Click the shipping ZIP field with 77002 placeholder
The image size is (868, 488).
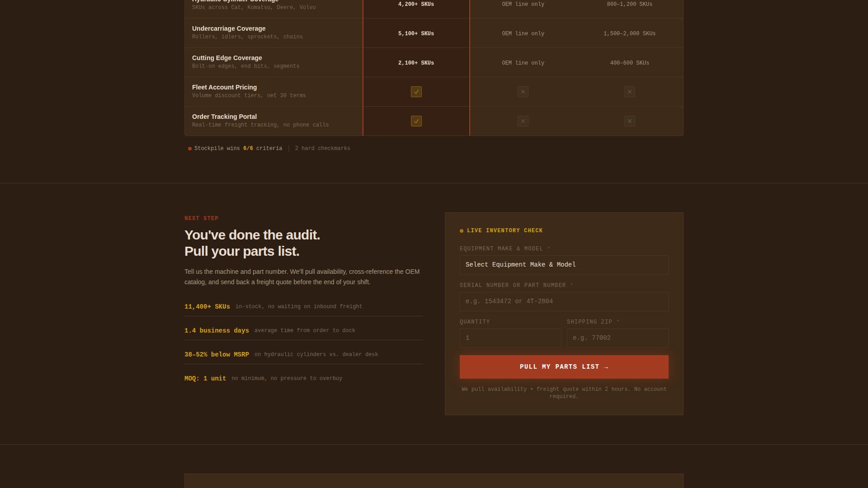pos(617,338)
